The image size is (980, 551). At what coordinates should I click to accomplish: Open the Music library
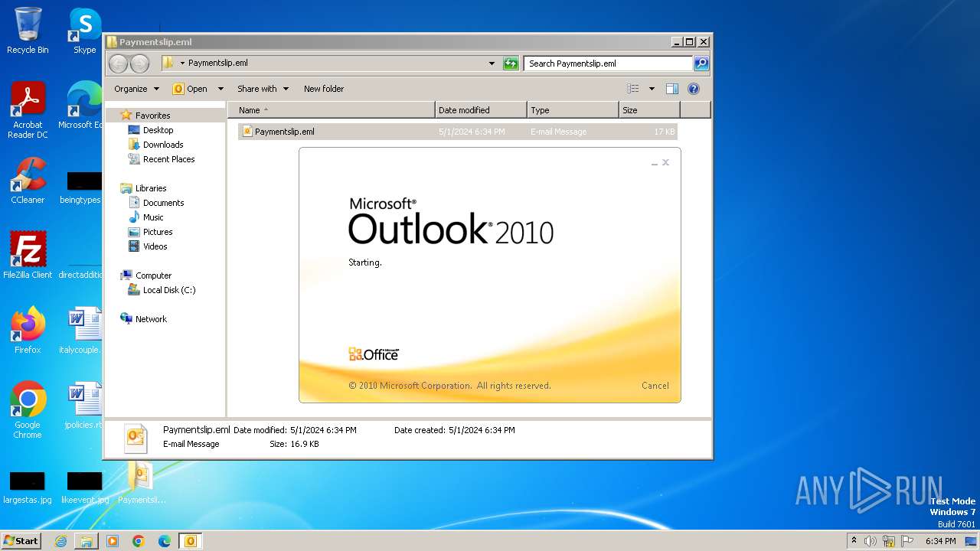tap(153, 217)
